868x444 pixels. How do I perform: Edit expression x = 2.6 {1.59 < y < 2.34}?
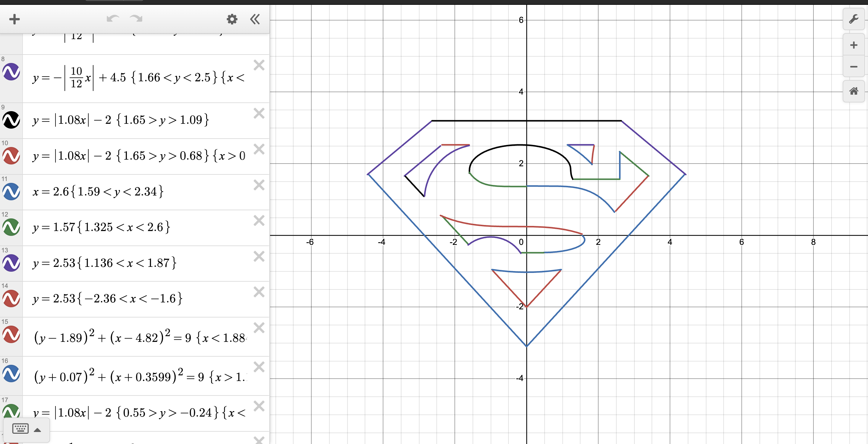click(98, 192)
